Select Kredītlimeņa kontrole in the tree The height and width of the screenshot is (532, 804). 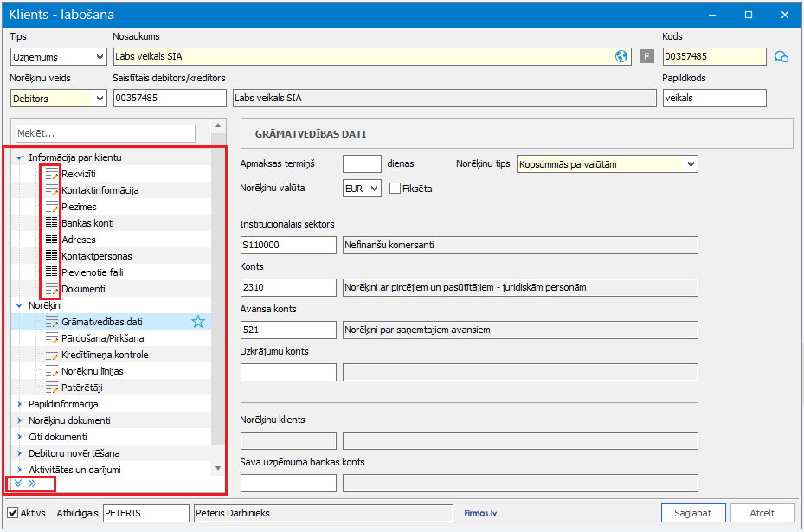tap(104, 355)
